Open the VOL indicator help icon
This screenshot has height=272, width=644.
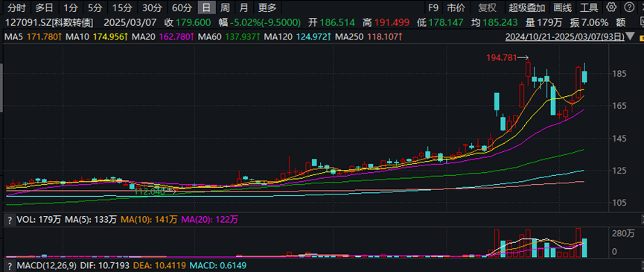9,220
